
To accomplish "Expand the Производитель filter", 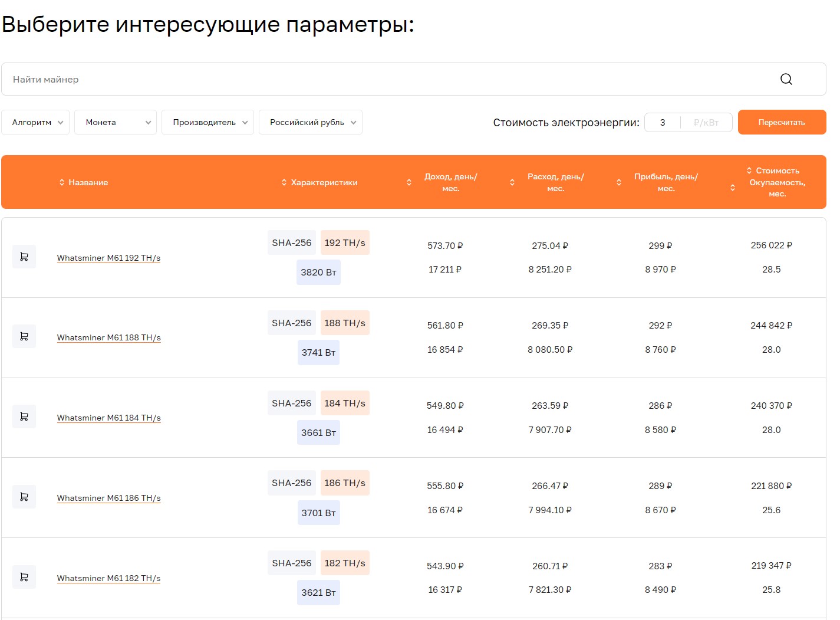I will (207, 122).
